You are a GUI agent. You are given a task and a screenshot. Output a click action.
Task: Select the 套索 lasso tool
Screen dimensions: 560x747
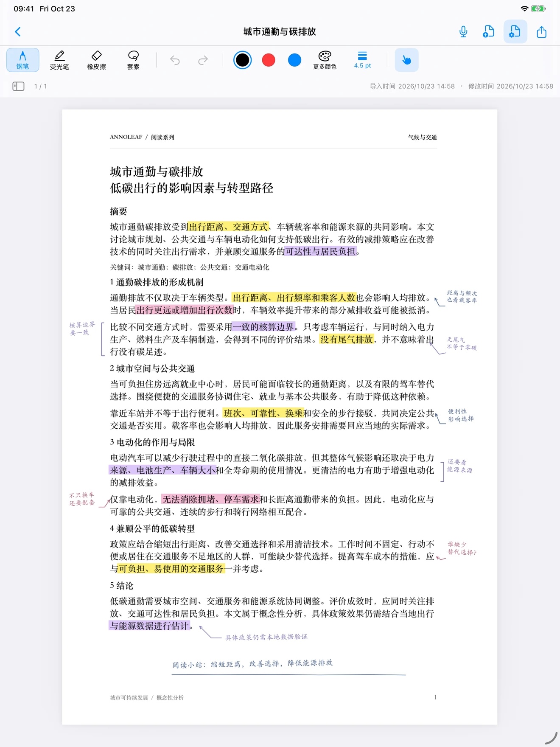pyautogui.click(x=133, y=60)
